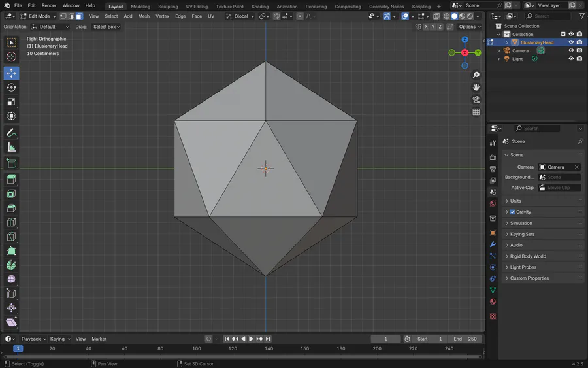Activate the Extrude Region tool

[11, 179]
